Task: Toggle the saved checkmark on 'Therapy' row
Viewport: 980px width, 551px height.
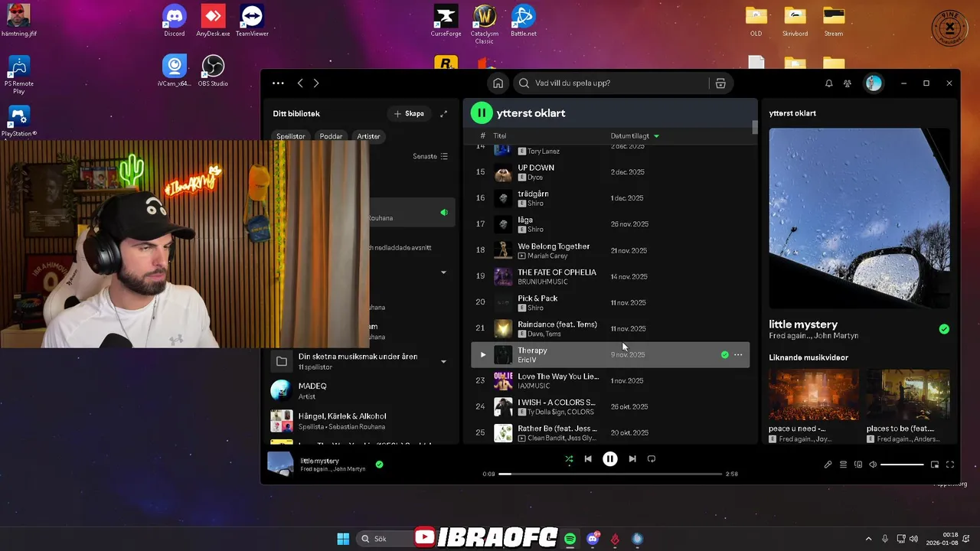Action: [x=724, y=354]
